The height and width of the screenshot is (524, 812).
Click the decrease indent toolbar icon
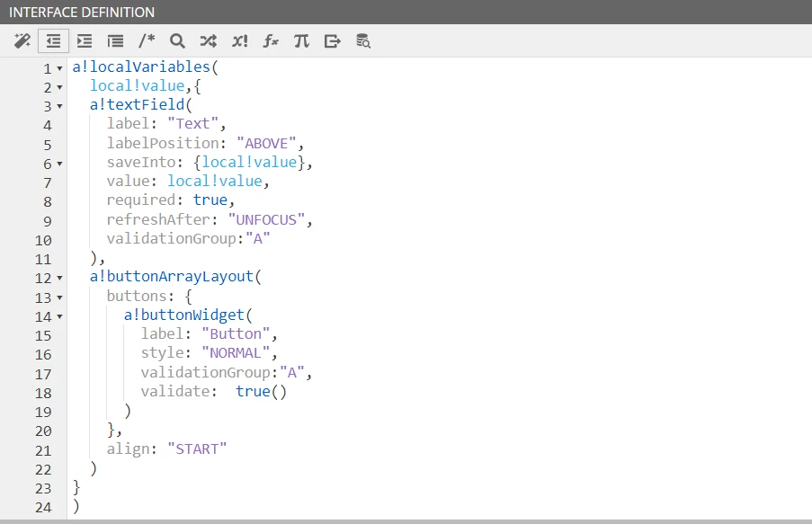53,41
